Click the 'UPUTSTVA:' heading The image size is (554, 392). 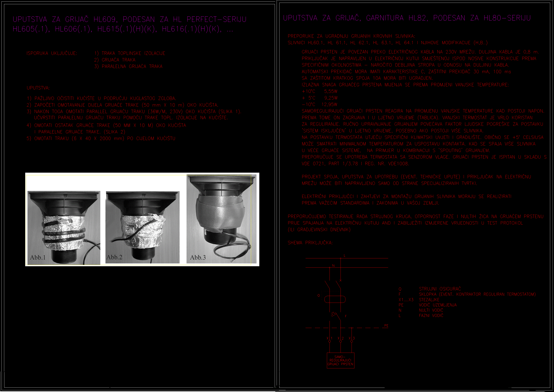point(38,88)
